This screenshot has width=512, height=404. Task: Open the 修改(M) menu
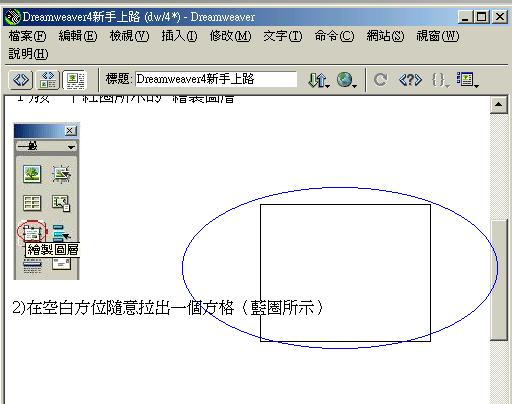230,36
